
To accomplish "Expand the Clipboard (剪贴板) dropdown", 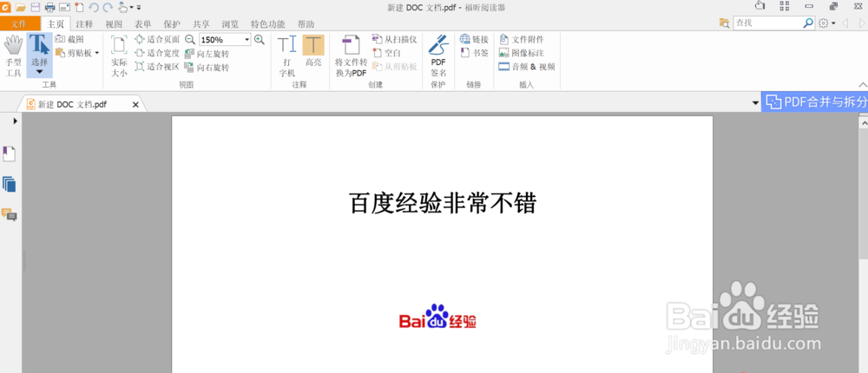I will [97, 53].
